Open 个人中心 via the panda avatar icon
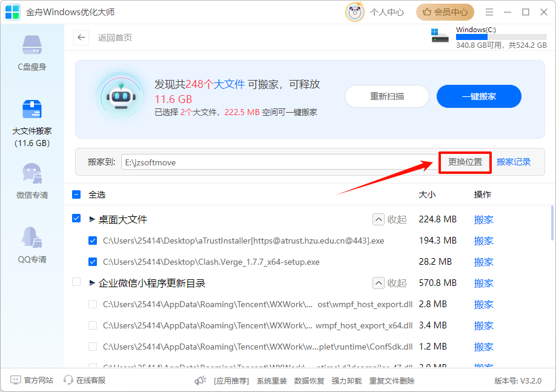The height and width of the screenshot is (392, 556). [x=355, y=12]
